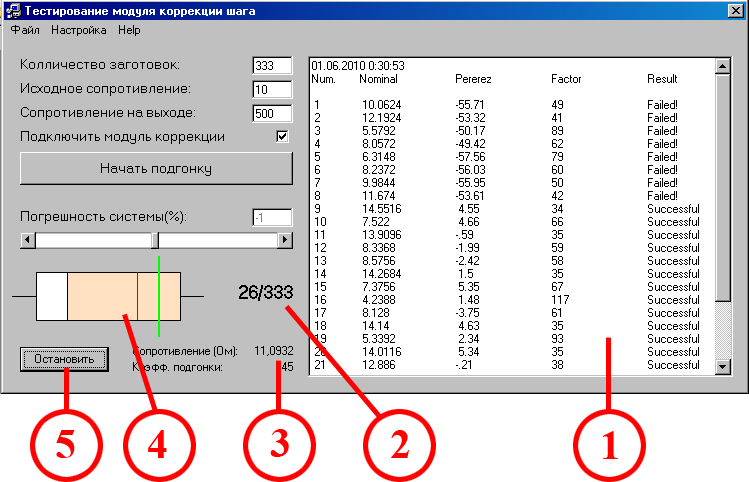Click nominal value 8.128 in row 17
This screenshot has height=482, width=749.
pos(376,313)
